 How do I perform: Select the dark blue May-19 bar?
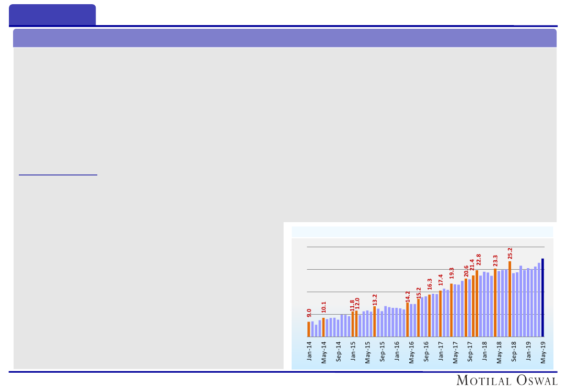click(x=542, y=298)
